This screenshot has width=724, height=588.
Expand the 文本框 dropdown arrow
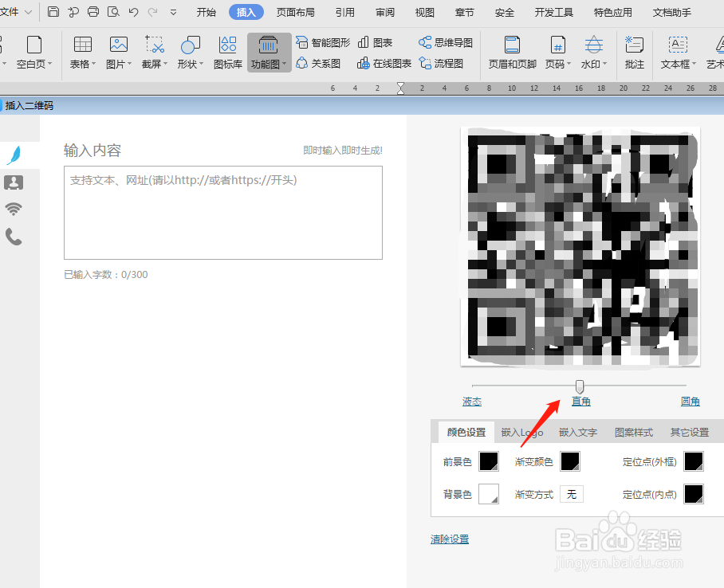point(694,65)
